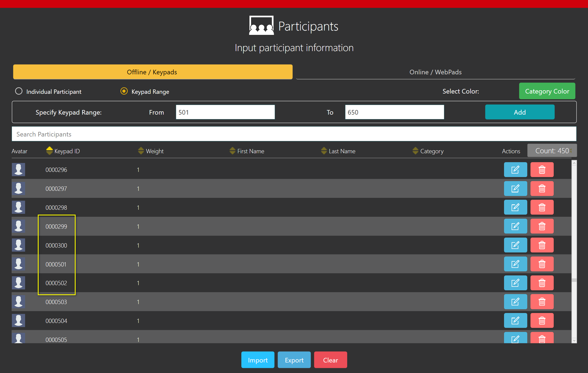Image resolution: width=588 pixels, height=373 pixels.
Task: Edit participant with keypad 0000296
Action: click(515, 170)
